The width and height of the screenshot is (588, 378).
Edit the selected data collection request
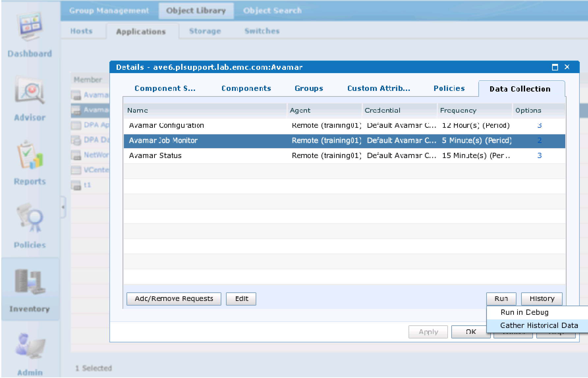(x=241, y=298)
